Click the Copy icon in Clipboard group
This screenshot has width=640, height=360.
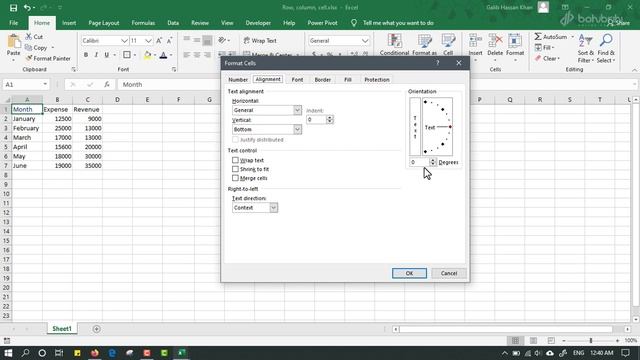pyautogui.click(x=29, y=48)
